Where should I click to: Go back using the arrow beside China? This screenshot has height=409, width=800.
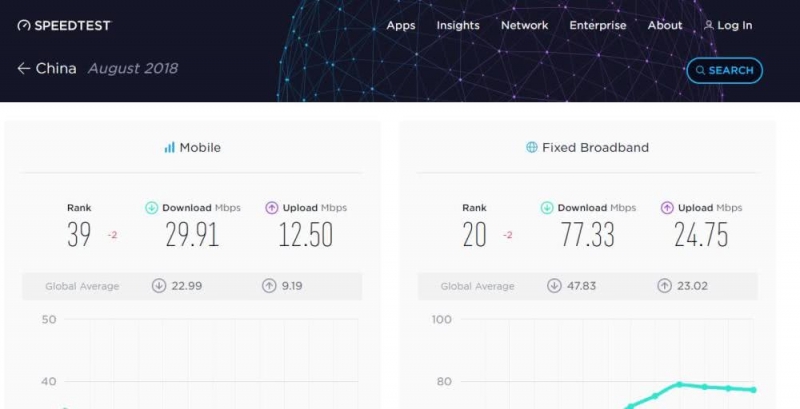click(23, 69)
